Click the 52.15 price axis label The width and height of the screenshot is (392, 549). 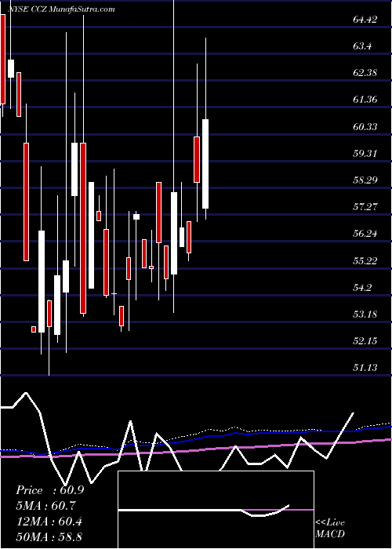pyautogui.click(x=365, y=340)
